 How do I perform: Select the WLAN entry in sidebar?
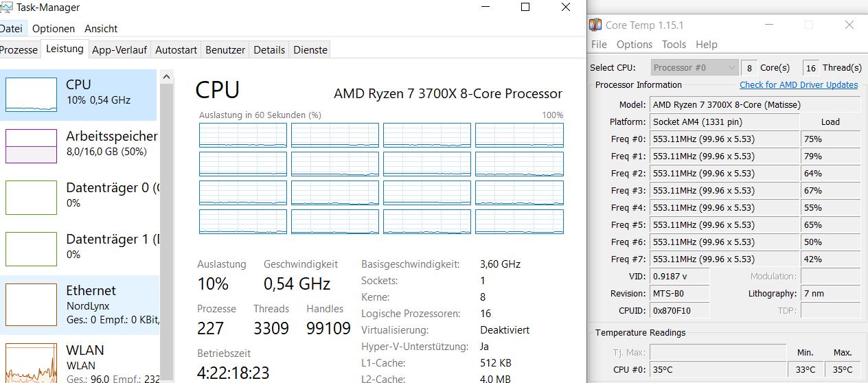pos(78,360)
